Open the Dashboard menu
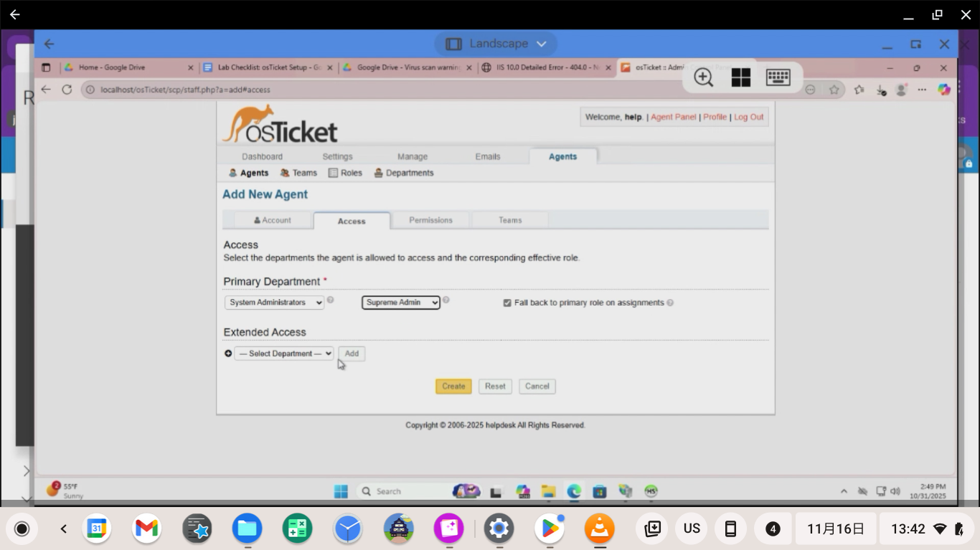The width and height of the screenshot is (980, 550). pos(262,156)
